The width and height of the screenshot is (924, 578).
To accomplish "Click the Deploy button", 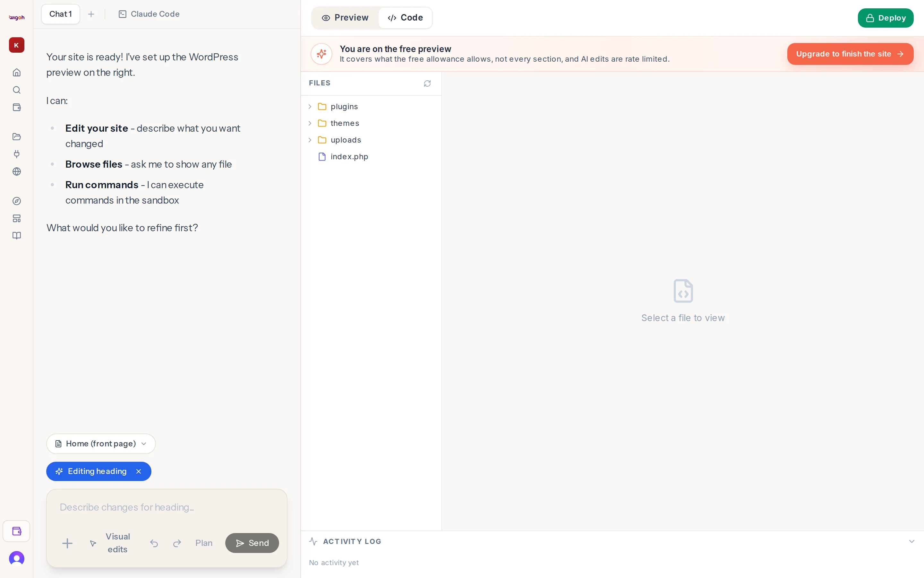I will (886, 18).
